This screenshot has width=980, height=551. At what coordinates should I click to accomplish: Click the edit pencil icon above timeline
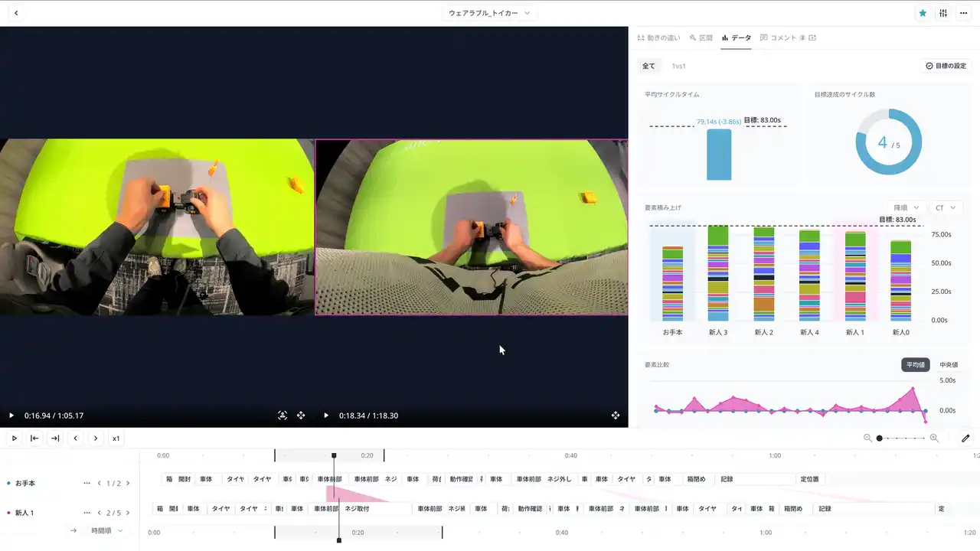pyautogui.click(x=965, y=439)
